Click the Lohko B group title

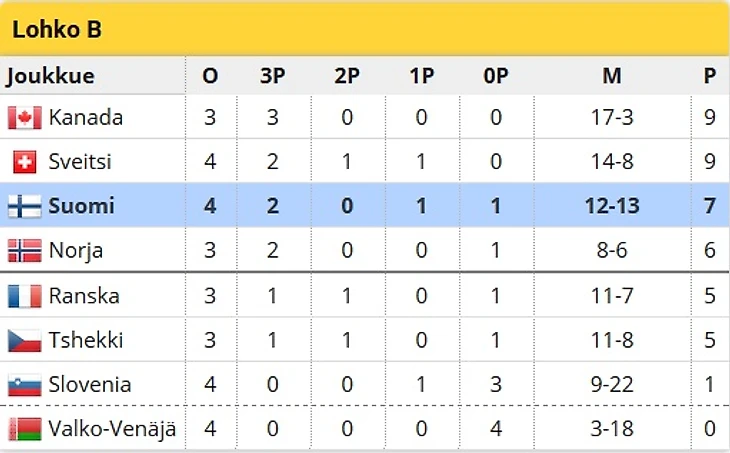57,30
